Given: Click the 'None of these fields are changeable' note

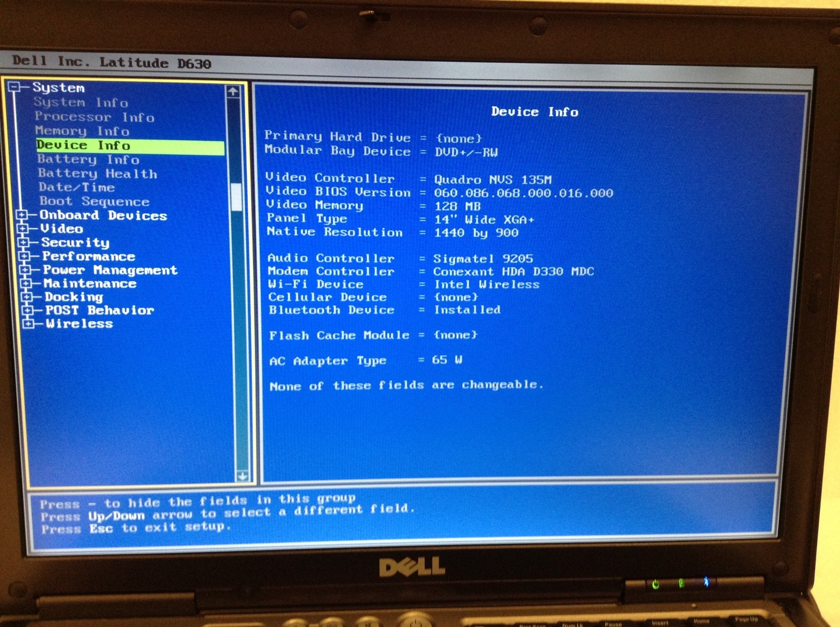Looking at the screenshot, I should 406,385.
